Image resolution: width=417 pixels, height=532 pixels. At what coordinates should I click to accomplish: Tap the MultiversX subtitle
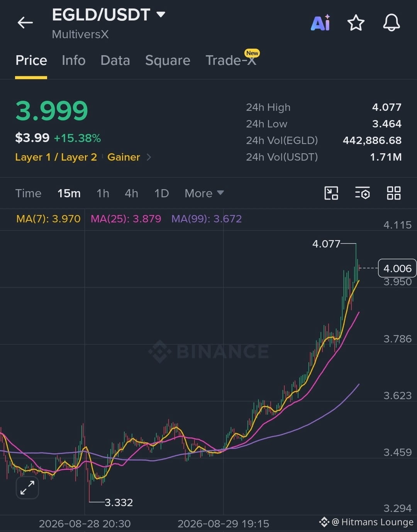click(x=80, y=34)
